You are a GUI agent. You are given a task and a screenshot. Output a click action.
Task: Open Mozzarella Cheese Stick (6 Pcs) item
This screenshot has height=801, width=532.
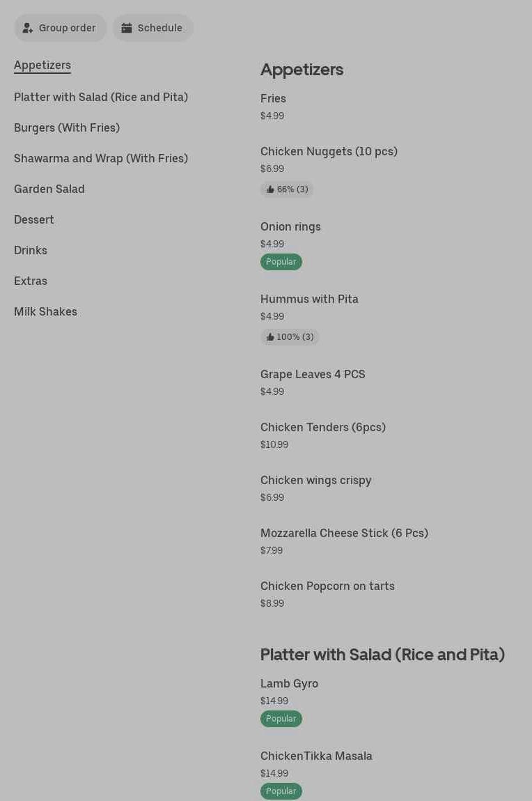[344, 534]
